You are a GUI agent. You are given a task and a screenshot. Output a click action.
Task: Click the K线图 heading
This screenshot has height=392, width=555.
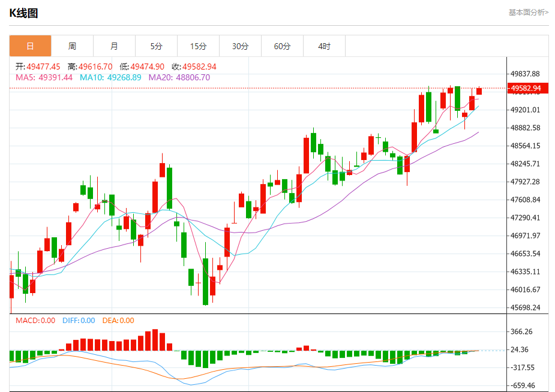[23, 13]
